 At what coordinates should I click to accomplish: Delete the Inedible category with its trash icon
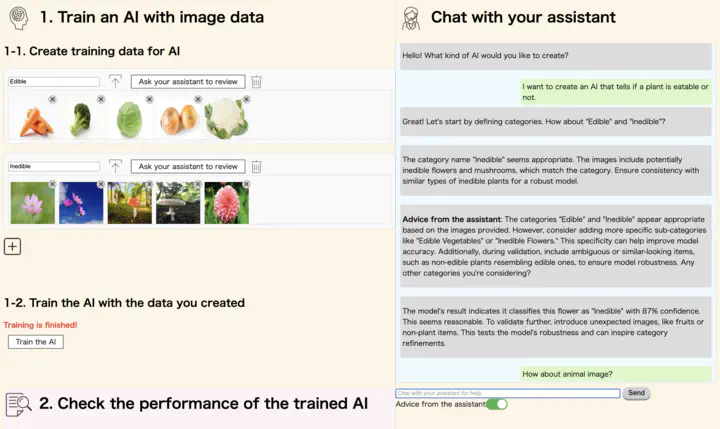256,166
